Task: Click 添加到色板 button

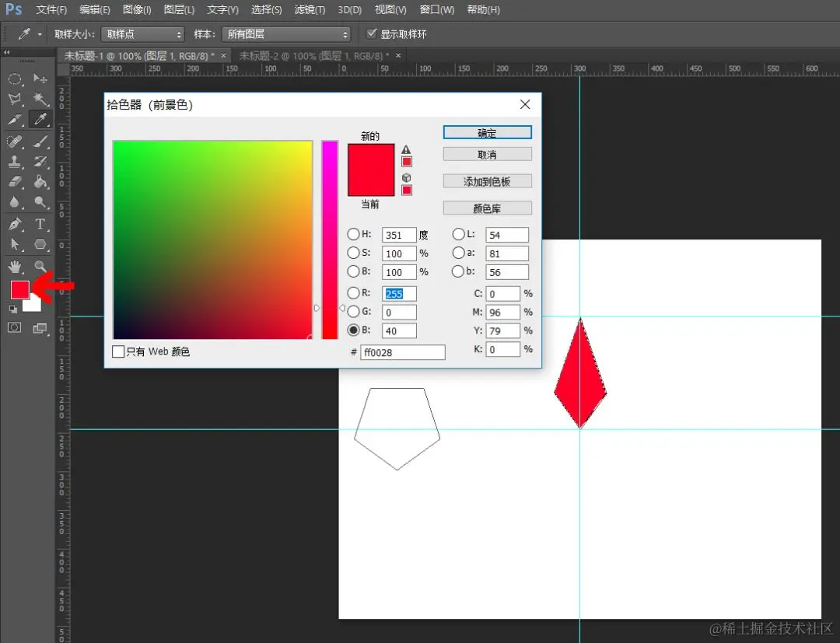Action: (x=488, y=181)
